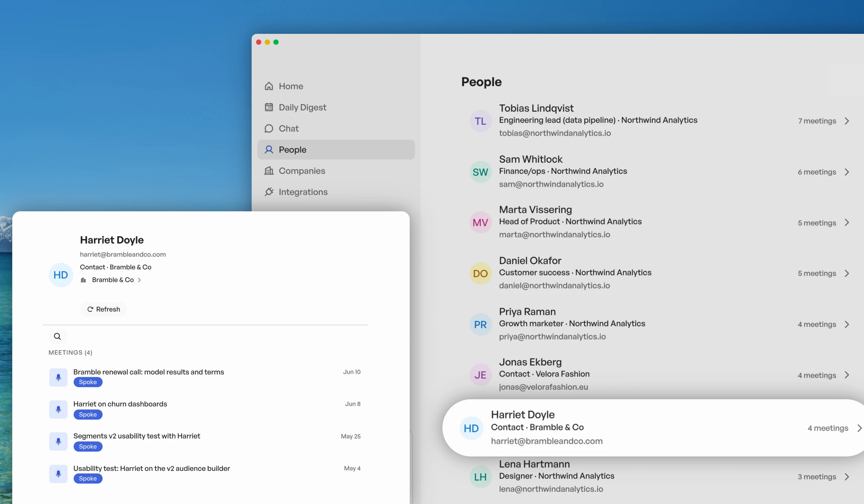
Task: Expand Priya Raman's entry with the chevron
Action: tap(847, 324)
